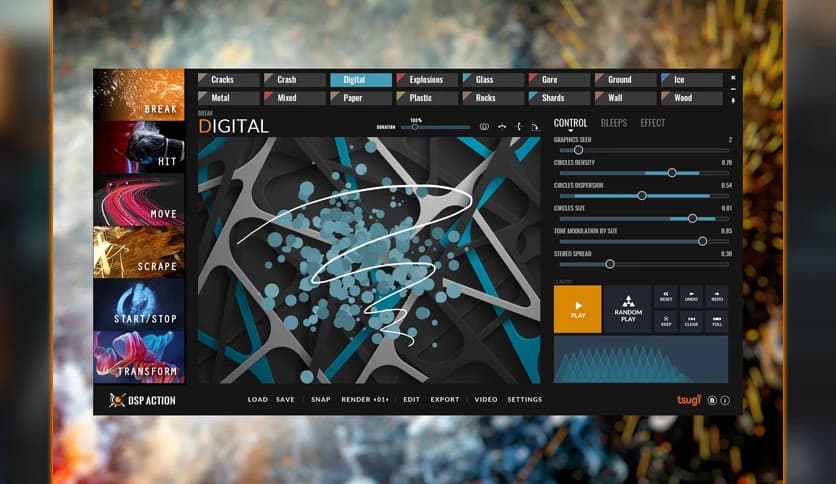Choose the Ice preset

[x=692, y=80]
